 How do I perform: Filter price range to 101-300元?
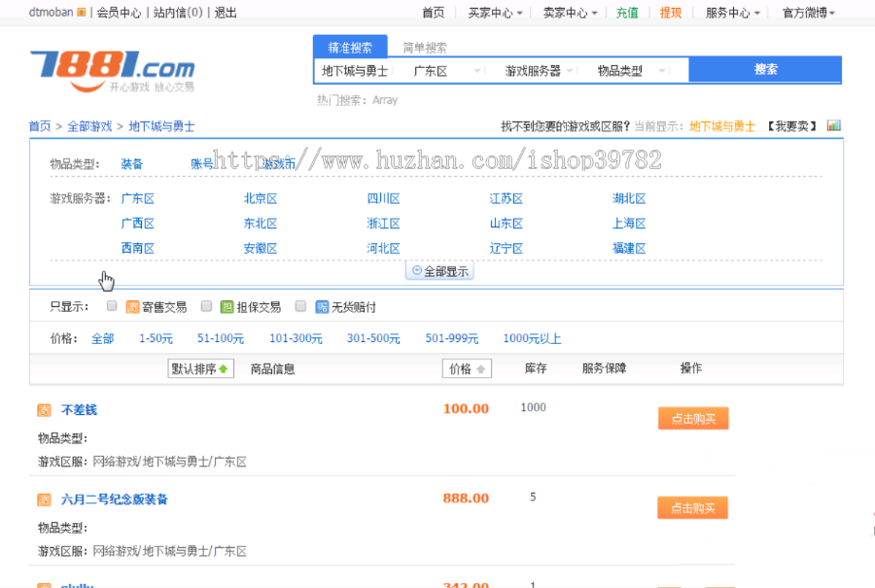pyautogui.click(x=296, y=339)
